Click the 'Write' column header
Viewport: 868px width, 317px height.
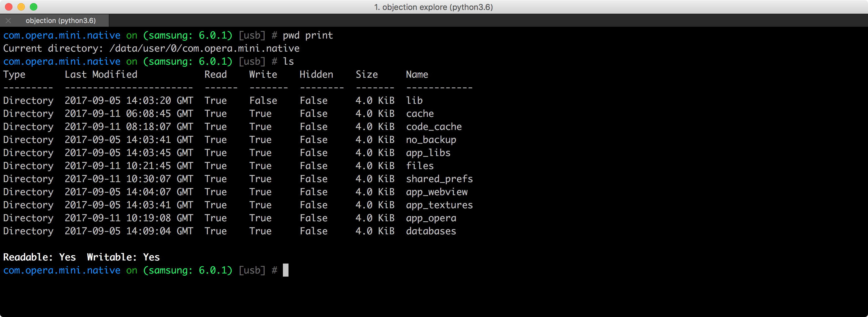tap(263, 75)
